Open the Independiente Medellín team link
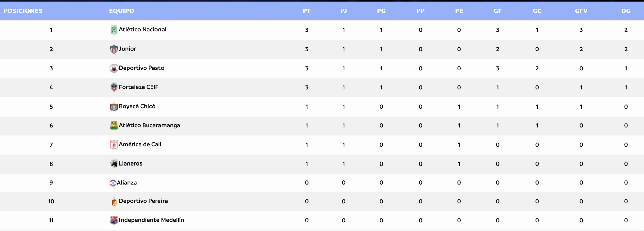 tap(151, 220)
